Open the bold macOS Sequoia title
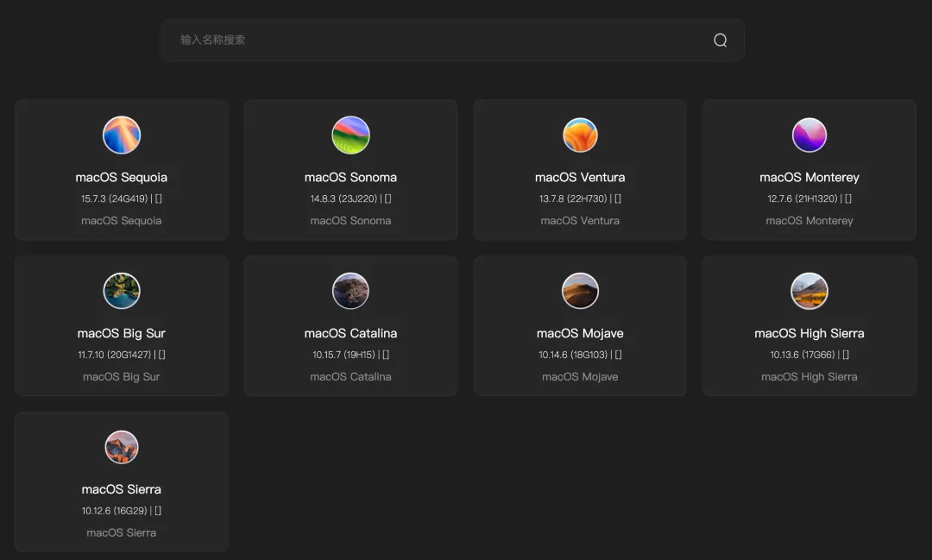932x560 pixels. 122,177
